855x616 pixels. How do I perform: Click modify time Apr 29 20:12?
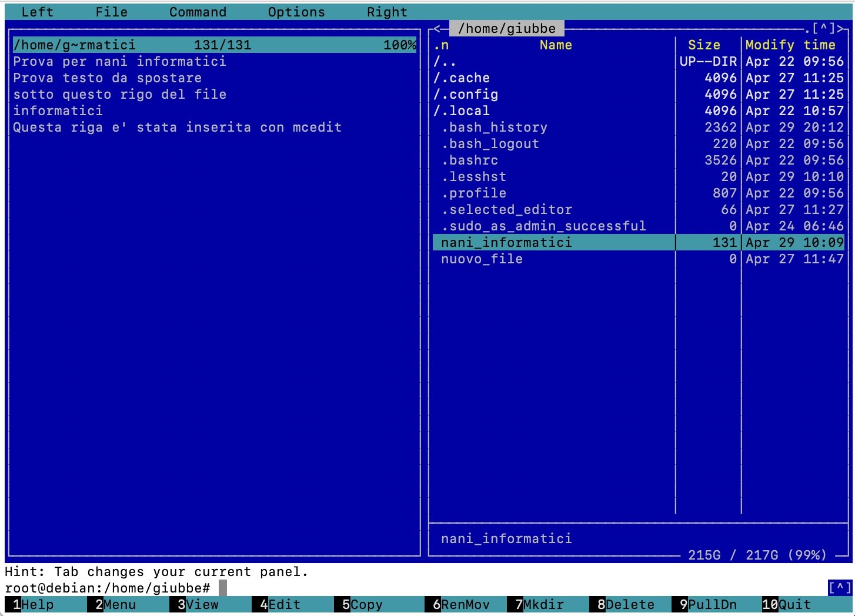[x=794, y=127]
